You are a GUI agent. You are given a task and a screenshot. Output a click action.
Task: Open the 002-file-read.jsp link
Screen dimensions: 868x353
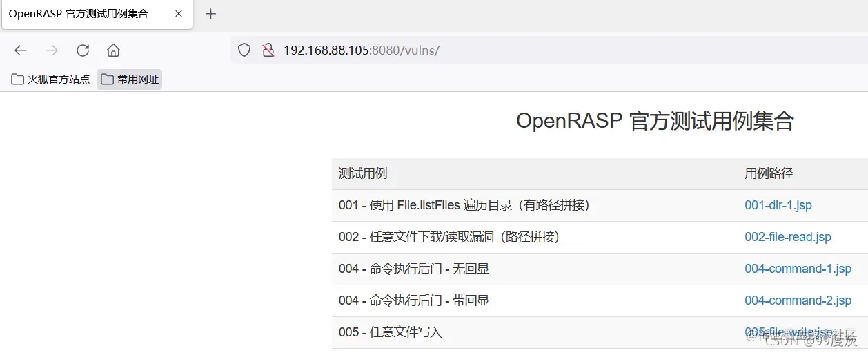[x=788, y=237]
